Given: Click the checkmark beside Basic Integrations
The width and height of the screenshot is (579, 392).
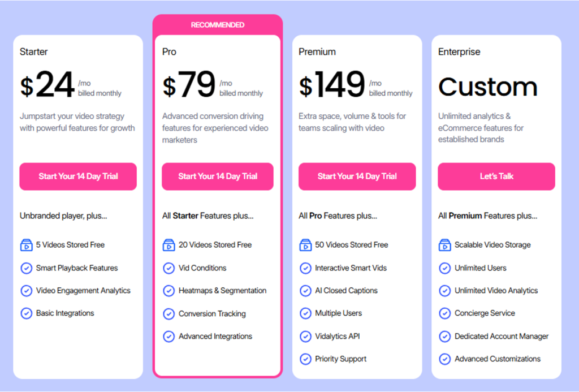Looking at the screenshot, I should click(26, 313).
